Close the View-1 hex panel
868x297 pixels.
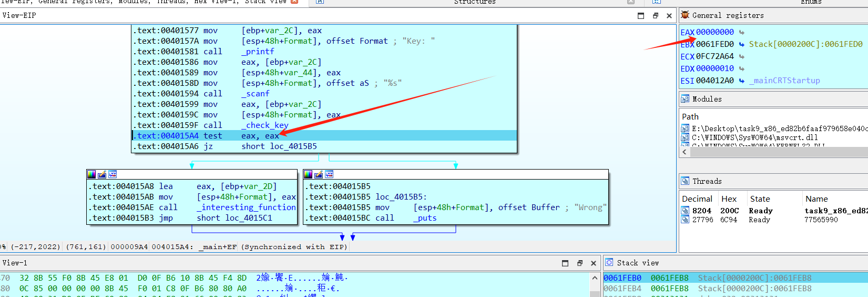[x=594, y=263]
